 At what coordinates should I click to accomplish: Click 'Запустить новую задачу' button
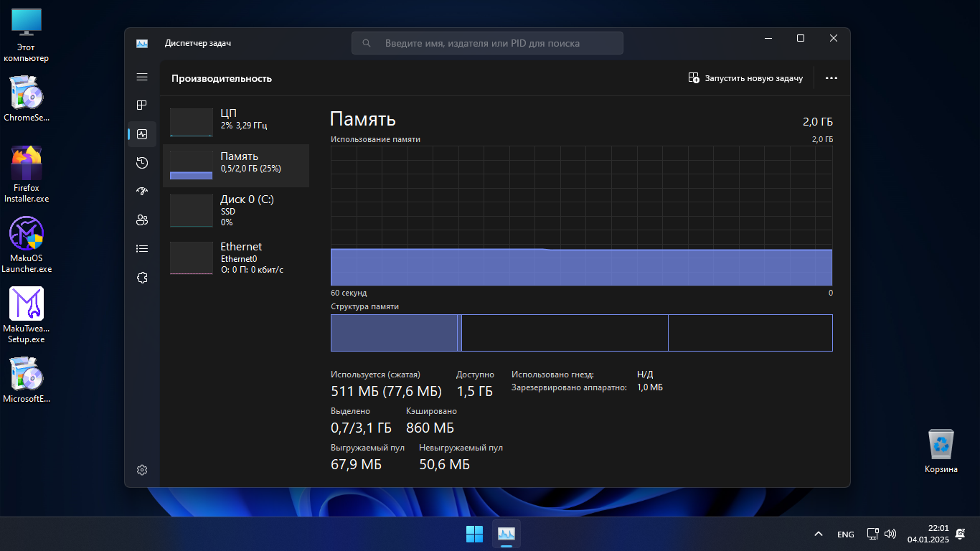[745, 78]
